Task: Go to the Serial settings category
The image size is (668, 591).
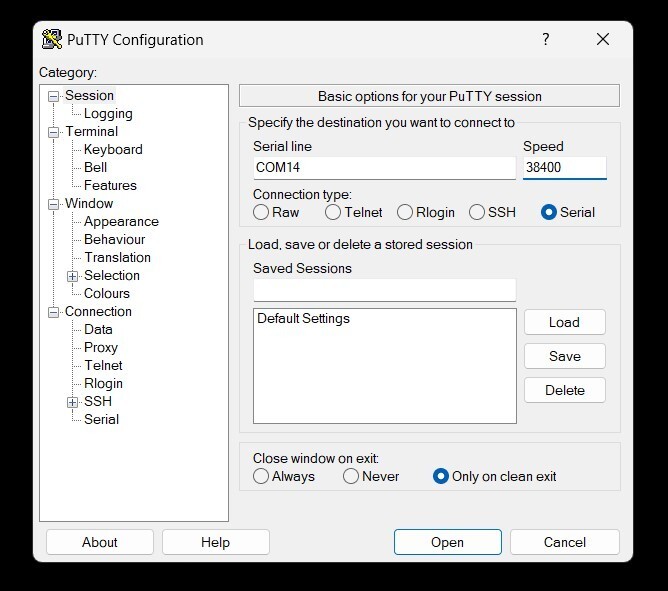Action: (101, 420)
